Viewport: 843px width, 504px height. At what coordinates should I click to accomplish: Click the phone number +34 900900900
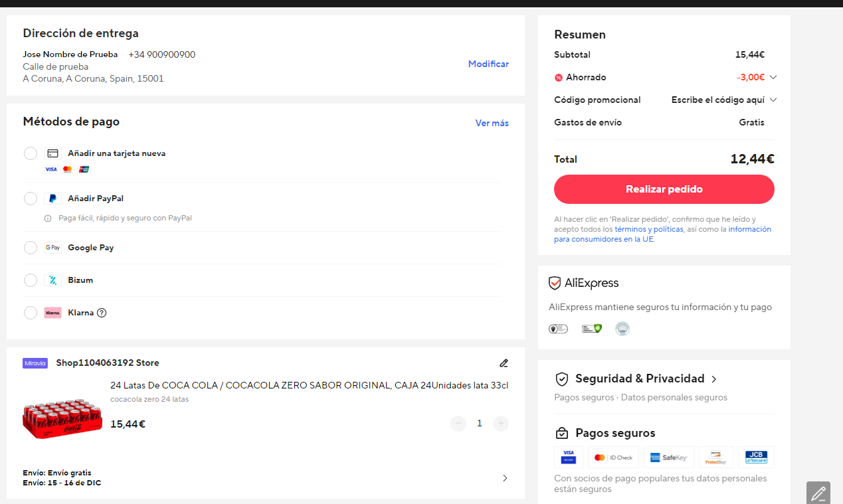pyautogui.click(x=162, y=54)
